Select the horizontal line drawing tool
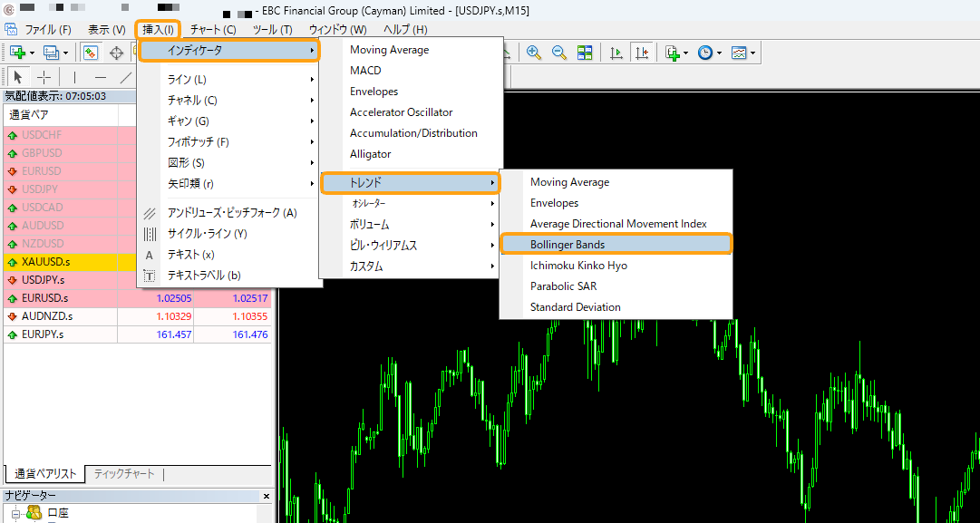Viewport: 980px width, 523px height. click(x=100, y=77)
